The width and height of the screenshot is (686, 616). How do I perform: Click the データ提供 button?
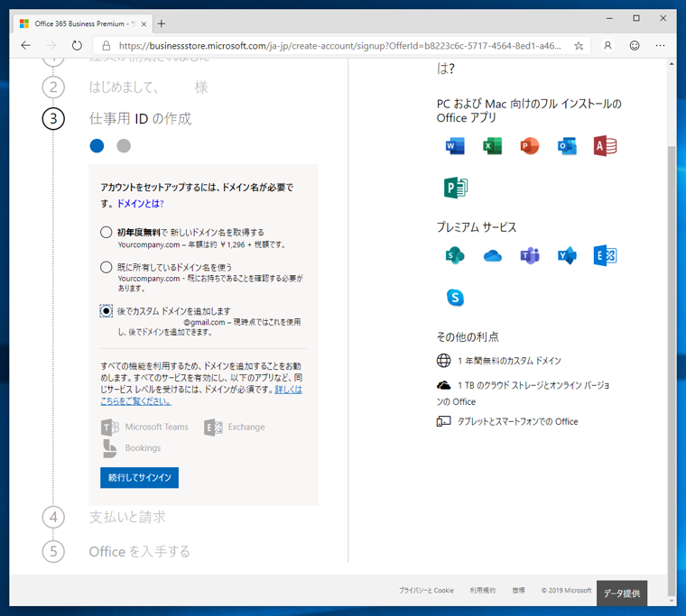[622, 593]
